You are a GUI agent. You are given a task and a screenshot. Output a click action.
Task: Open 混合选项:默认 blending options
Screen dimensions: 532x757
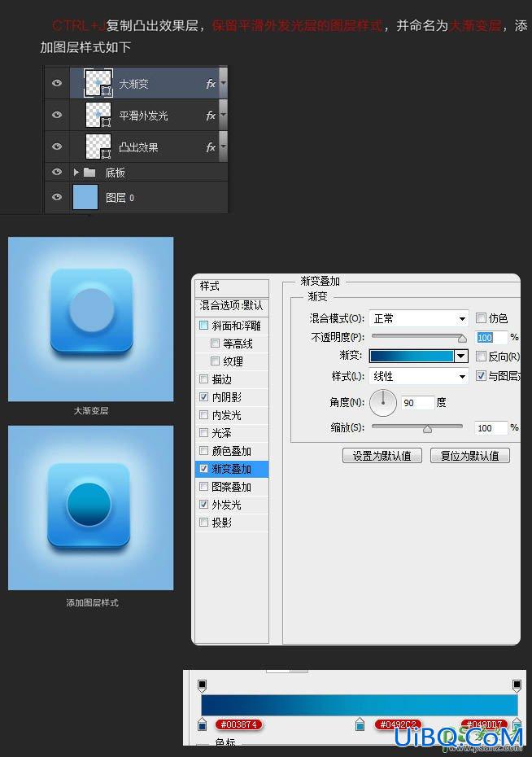pos(231,305)
